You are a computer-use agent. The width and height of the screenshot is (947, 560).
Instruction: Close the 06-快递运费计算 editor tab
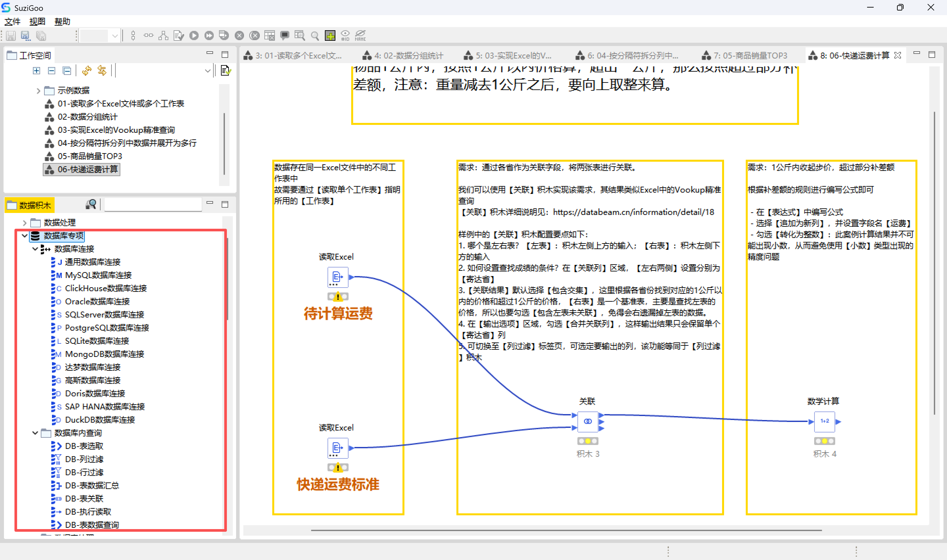tap(898, 56)
